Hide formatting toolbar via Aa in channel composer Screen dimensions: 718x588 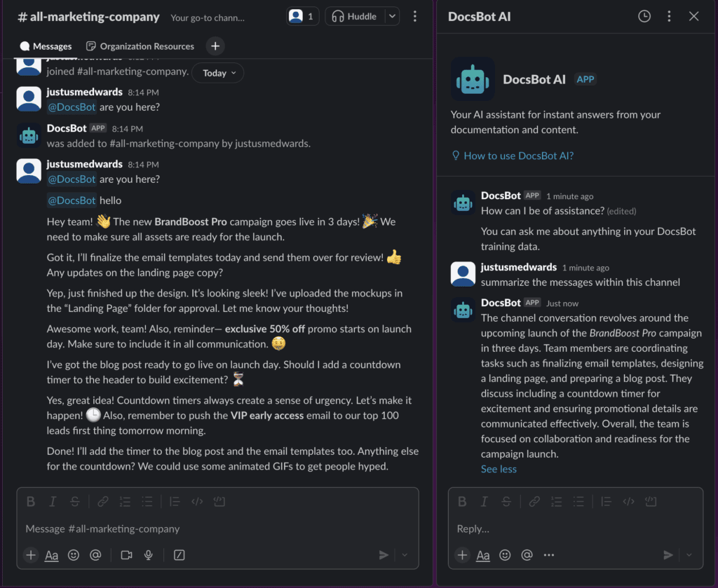(52, 555)
